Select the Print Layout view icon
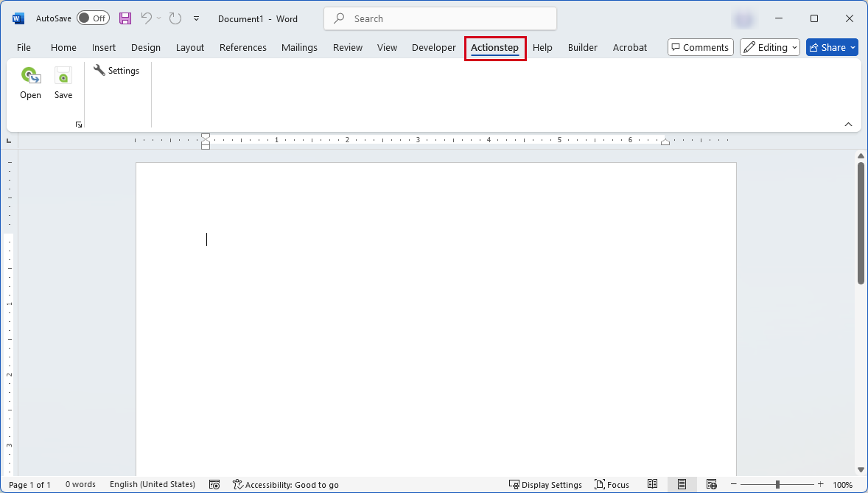This screenshot has height=493, width=868. tap(682, 484)
